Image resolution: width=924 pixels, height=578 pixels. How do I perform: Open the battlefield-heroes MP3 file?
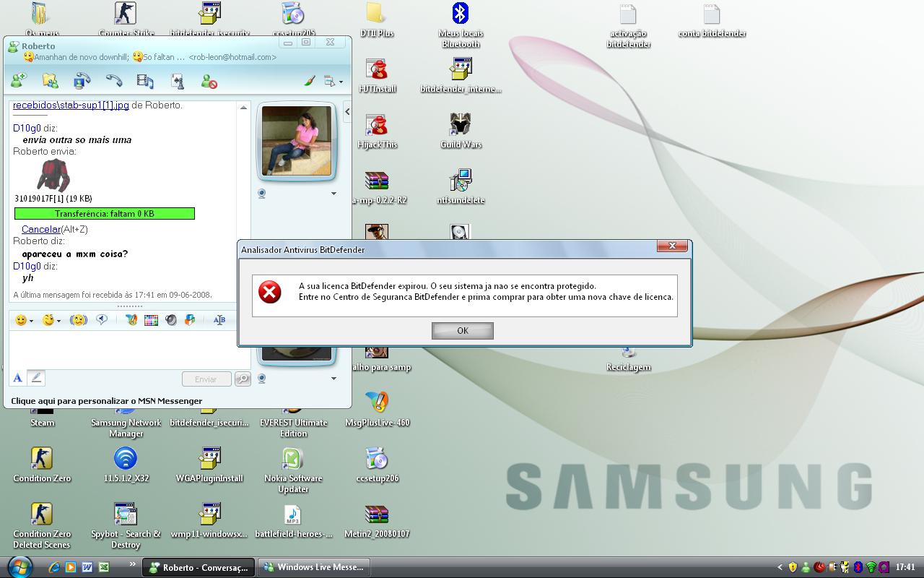tap(293, 520)
